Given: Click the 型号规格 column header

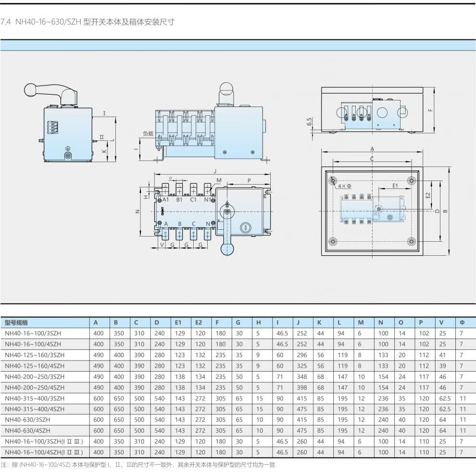Looking at the screenshot, I should [17, 323].
